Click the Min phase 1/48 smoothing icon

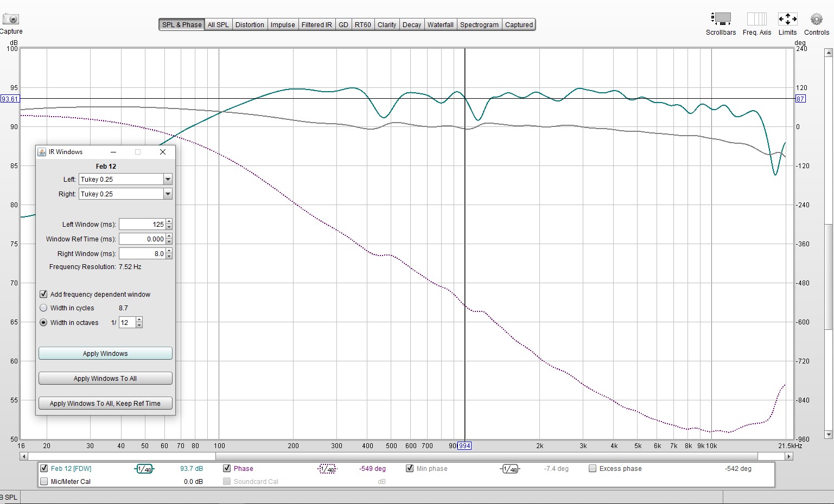coord(510,469)
